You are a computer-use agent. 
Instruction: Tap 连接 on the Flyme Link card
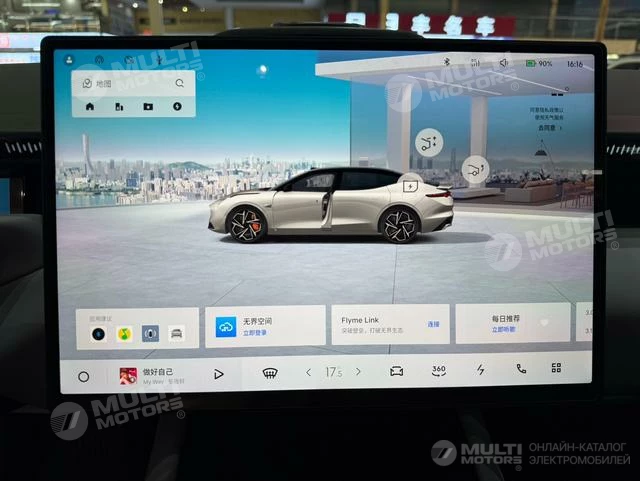[433, 325]
